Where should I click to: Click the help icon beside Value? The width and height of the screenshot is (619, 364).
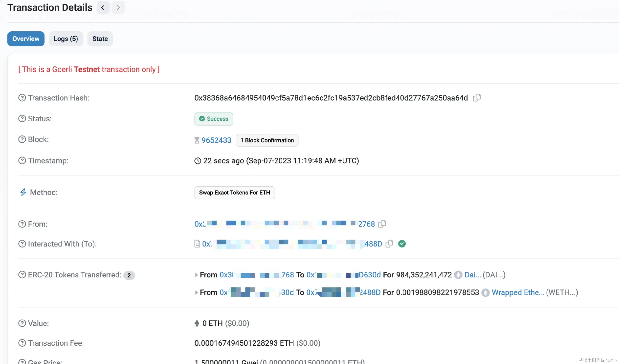pos(22,323)
